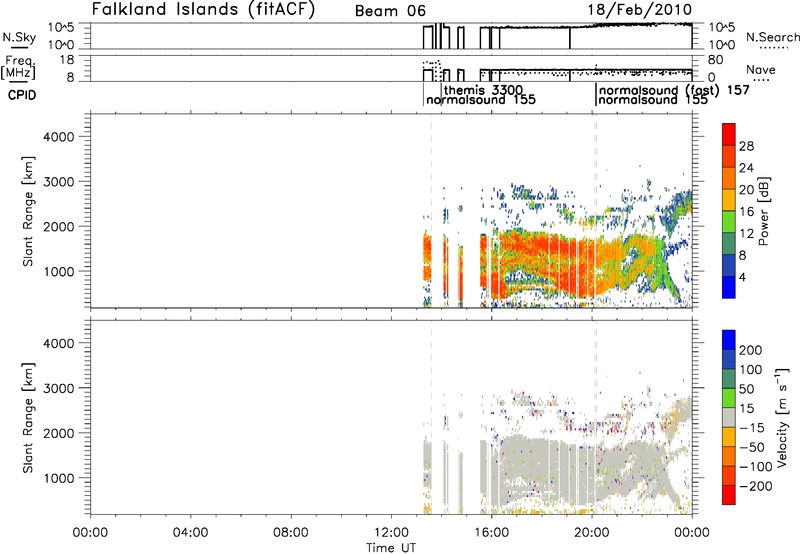Click the velocity panel 'Slant Range [km]' label

point(28,418)
